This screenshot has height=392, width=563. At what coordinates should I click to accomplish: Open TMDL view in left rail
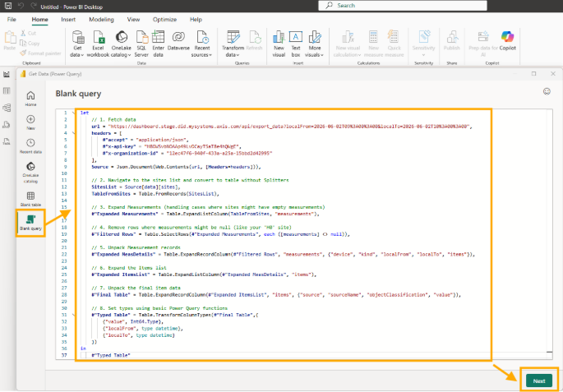[x=7, y=141]
